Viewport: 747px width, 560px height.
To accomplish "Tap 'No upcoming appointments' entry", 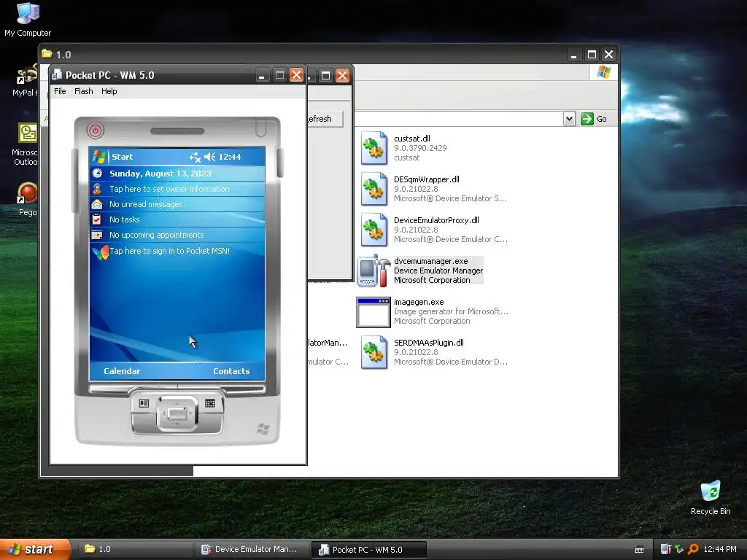I will tap(156, 235).
